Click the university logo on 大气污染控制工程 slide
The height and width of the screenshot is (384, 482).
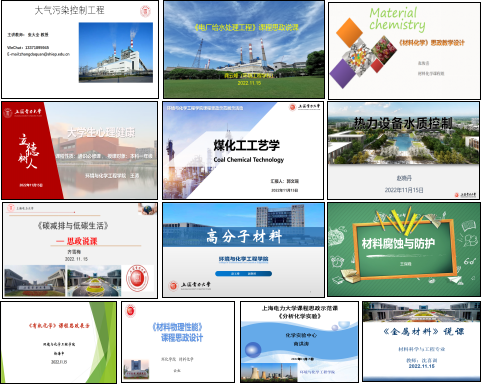point(145,11)
